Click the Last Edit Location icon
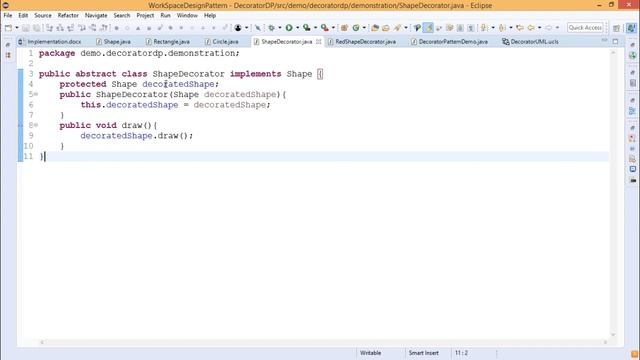 520,28
